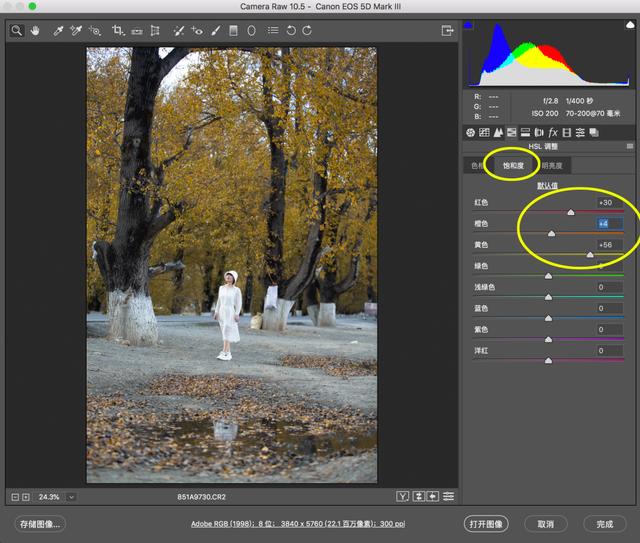The image size is (640, 543).
Task: Adjust the 浅绿色 aqua saturation slider
Action: (x=549, y=297)
